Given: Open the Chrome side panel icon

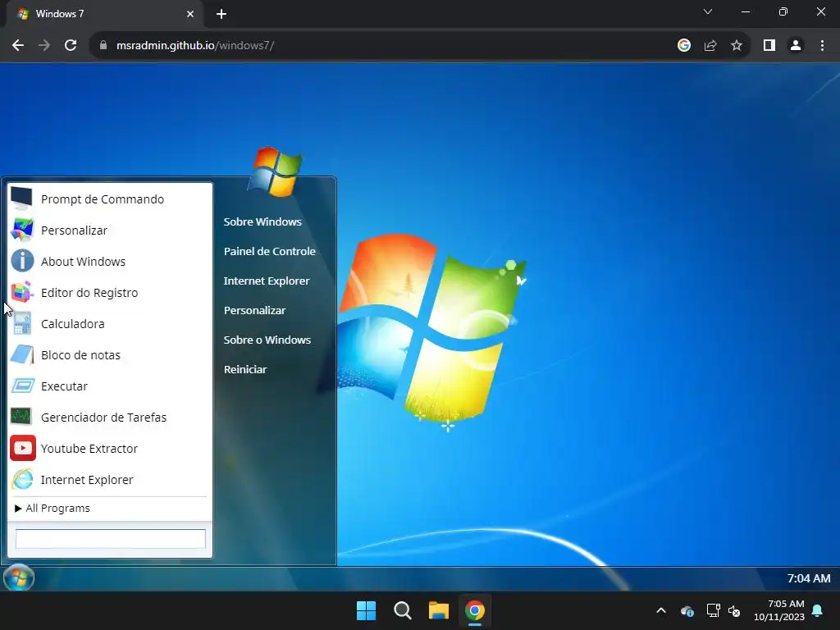Looking at the screenshot, I should pos(769,46).
